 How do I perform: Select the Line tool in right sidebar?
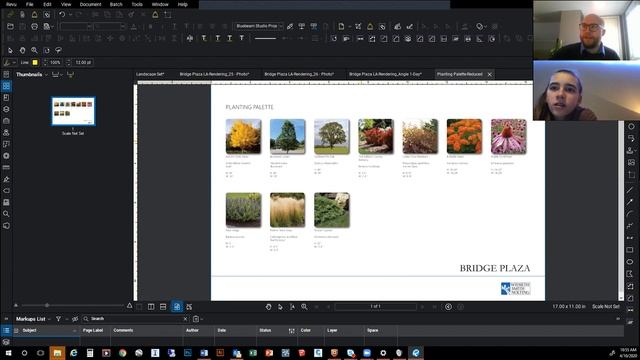[x=630, y=190]
